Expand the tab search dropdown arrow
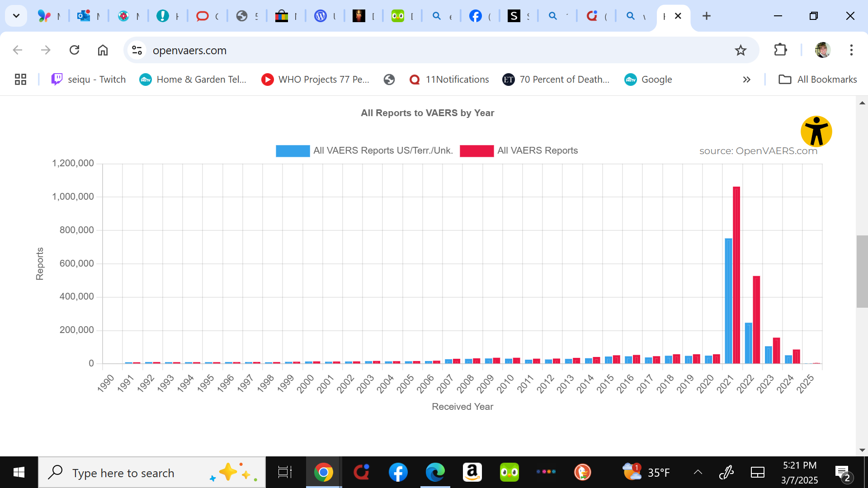Screen dimensions: 868x488 click(x=16, y=16)
